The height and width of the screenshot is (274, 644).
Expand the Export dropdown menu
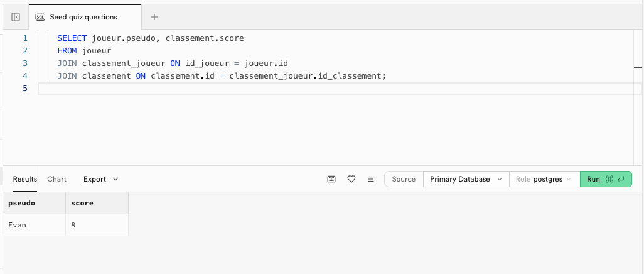click(100, 179)
